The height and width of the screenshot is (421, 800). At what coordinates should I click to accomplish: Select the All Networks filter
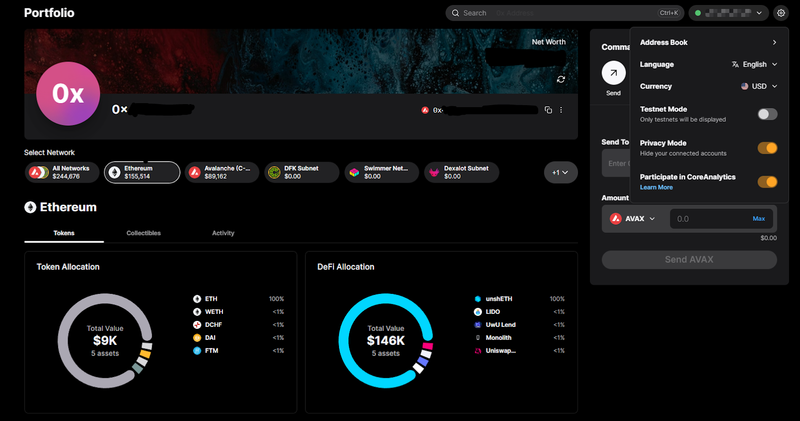click(x=62, y=172)
